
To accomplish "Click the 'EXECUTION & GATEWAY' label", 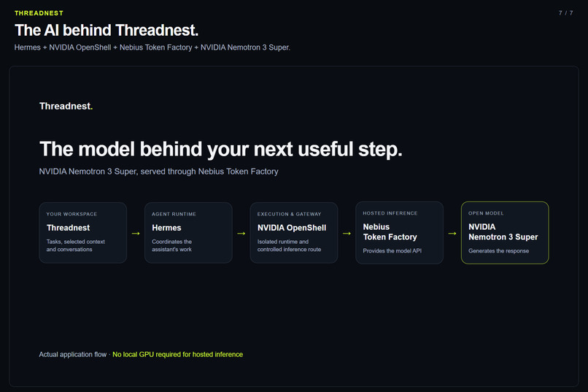I will 289,214.
